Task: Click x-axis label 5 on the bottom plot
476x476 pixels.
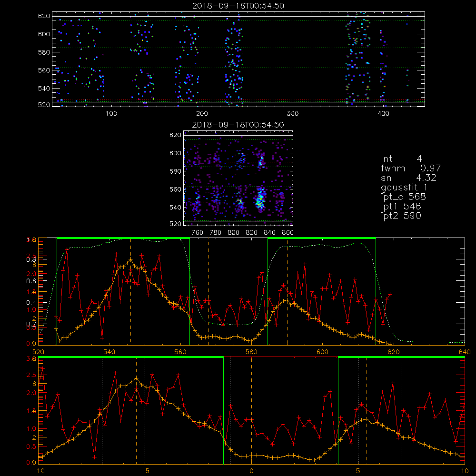Action: (358, 471)
